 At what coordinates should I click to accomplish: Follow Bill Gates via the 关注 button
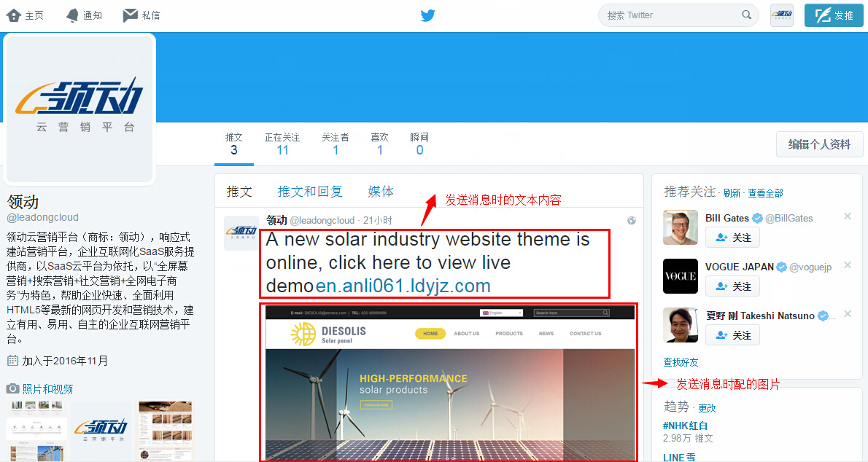pyautogui.click(x=732, y=237)
